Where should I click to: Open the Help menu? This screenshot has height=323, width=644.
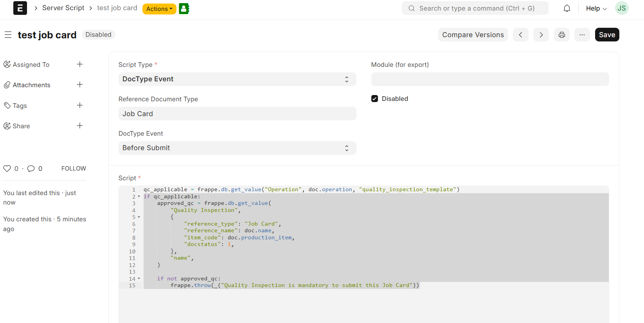(596, 8)
